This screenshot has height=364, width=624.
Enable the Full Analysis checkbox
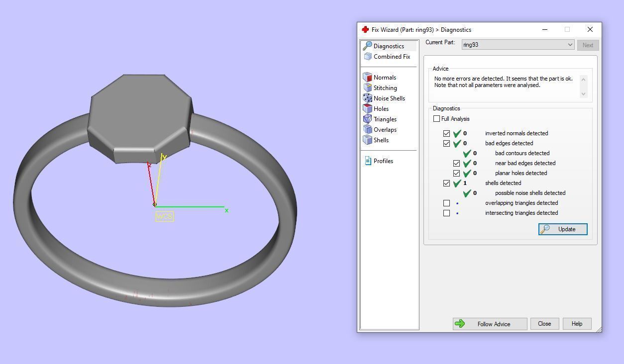(x=436, y=119)
